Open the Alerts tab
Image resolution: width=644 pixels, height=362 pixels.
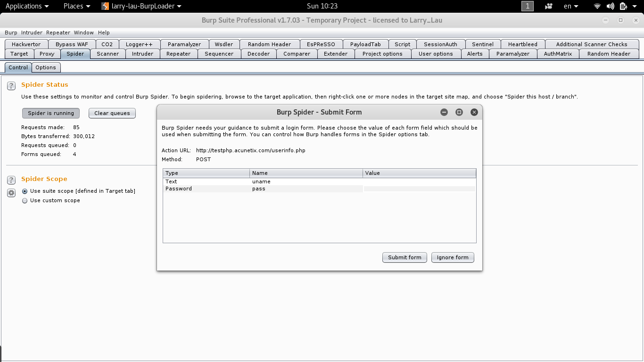click(475, 54)
